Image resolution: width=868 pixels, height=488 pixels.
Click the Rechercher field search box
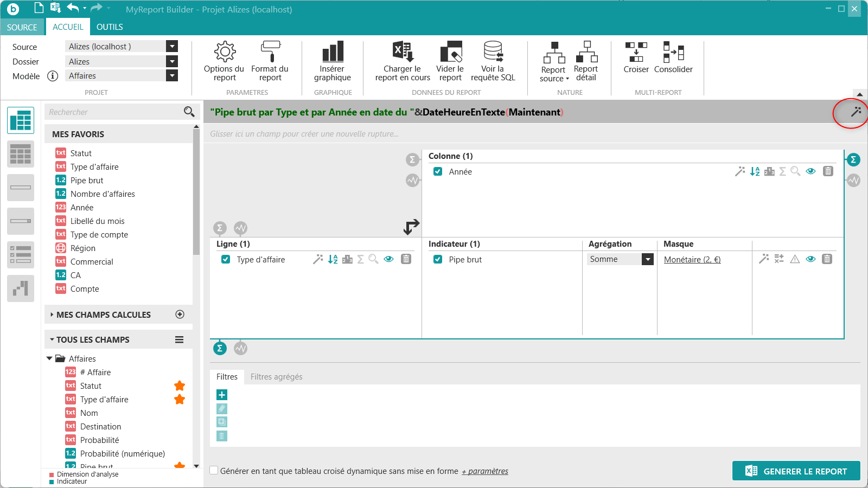pos(114,112)
